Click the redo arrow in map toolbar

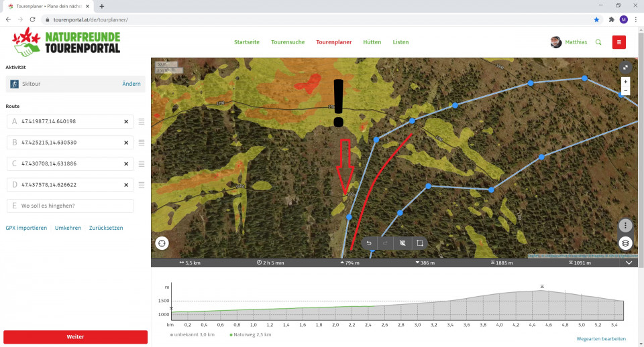pos(385,243)
